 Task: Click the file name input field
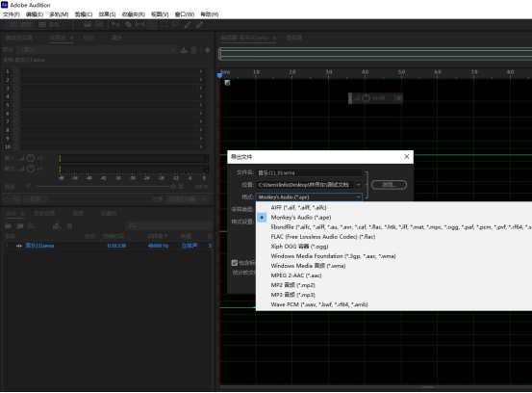tap(309, 172)
